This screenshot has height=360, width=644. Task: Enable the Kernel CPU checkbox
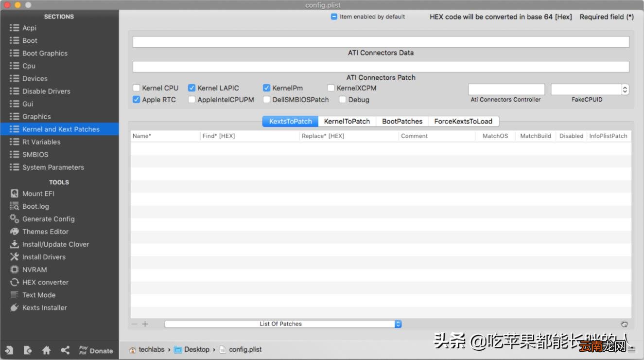tap(137, 88)
